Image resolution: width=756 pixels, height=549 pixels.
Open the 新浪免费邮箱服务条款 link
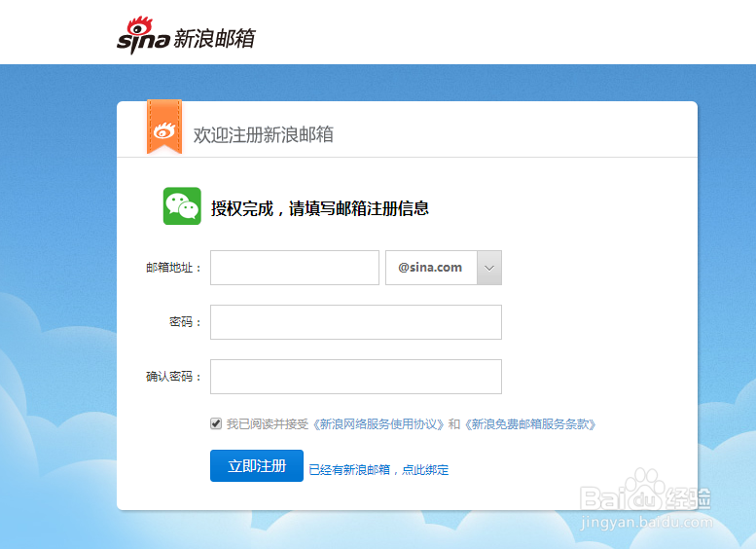(530, 424)
